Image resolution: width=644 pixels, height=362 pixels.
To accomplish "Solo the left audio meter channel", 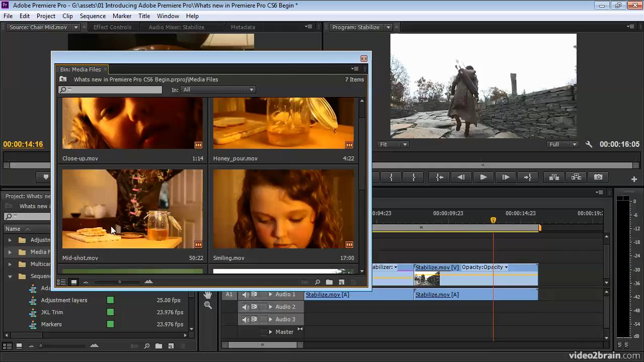I will 619,345.
